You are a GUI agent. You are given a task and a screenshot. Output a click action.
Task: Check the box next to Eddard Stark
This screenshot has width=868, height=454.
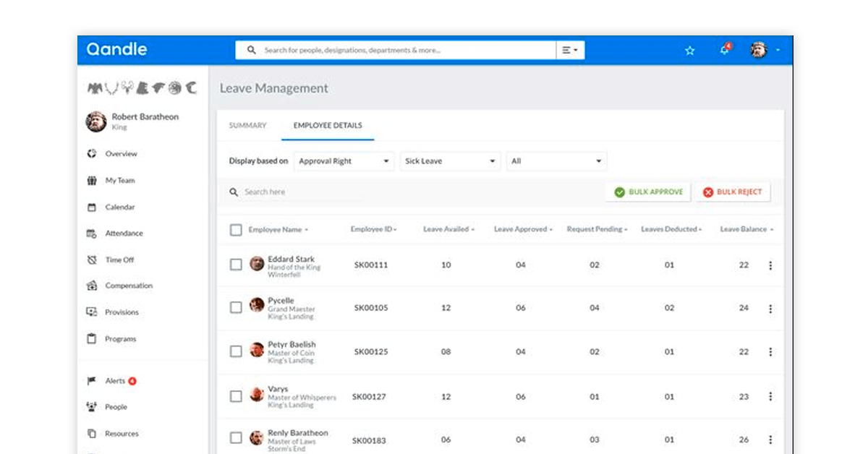pyautogui.click(x=236, y=265)
